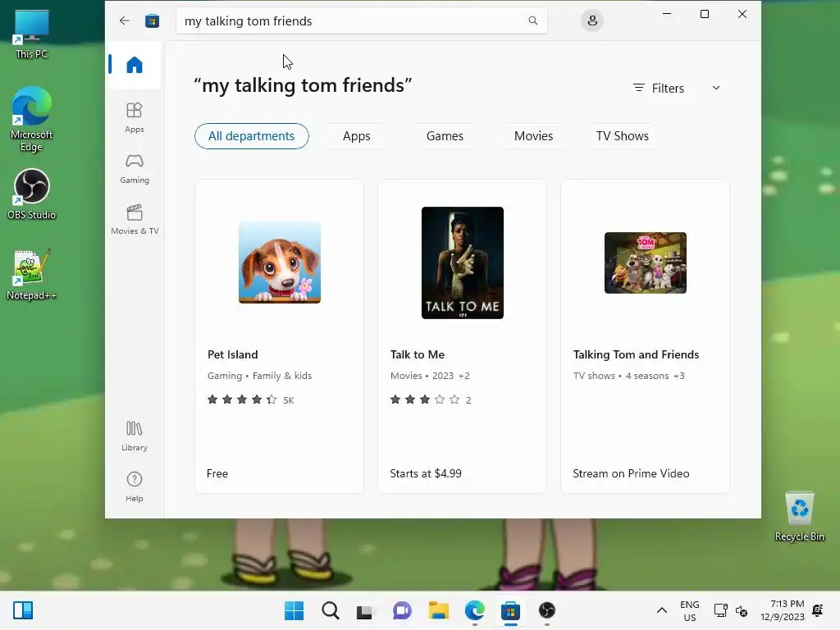Select the Movies filter tab
The image size is (840, 630).
pos(533,136)
